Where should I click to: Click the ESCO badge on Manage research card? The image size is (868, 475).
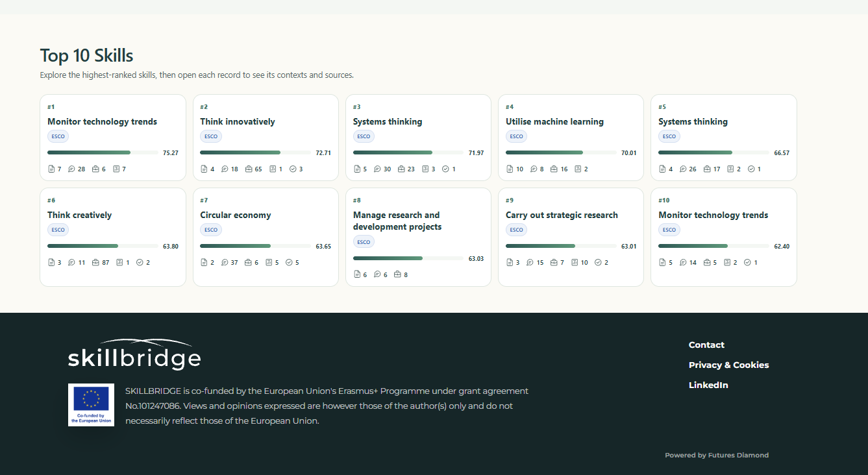coord(364,242)
